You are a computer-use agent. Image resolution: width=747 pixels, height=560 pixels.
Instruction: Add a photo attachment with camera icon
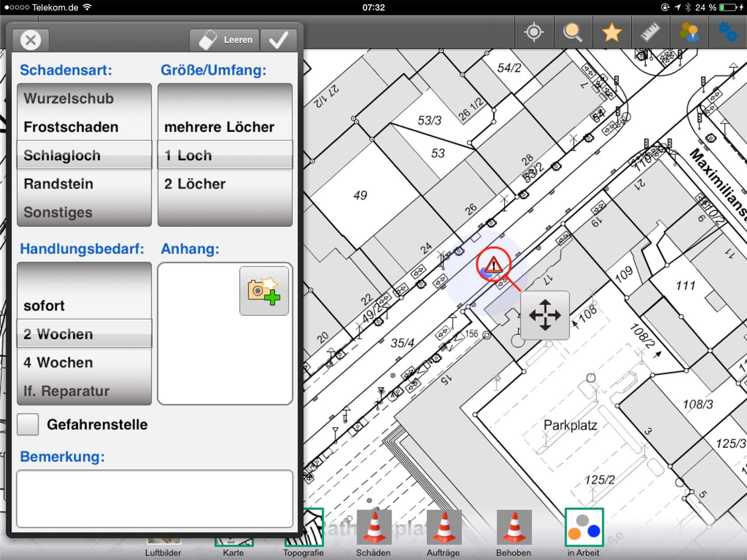264,291
